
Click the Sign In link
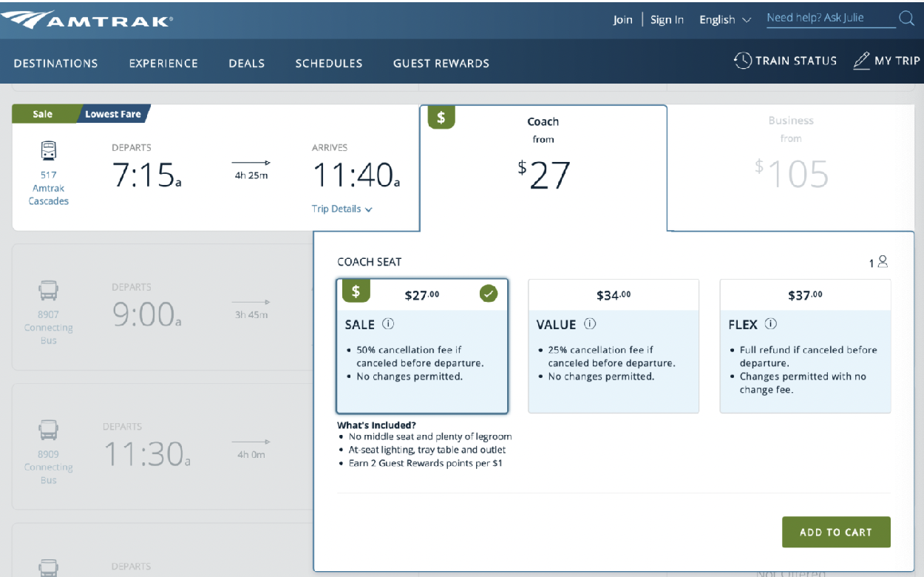(x=667, y=20)
